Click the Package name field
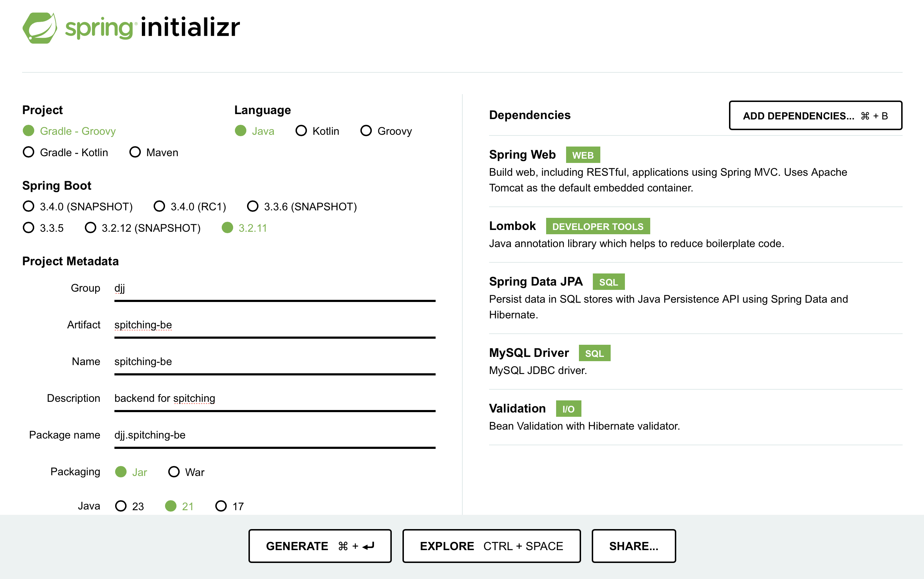The height and width of the screenshot is (579, 924). tap(274, 435)
